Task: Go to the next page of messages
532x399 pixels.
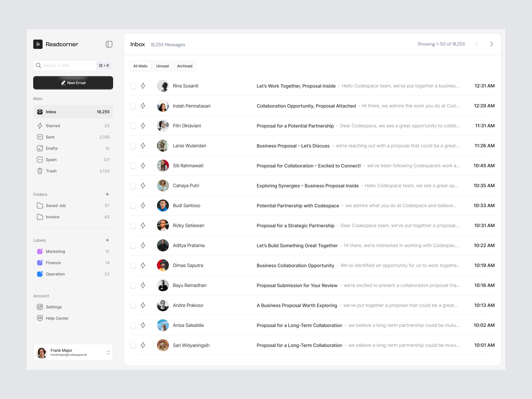Action: click(x=491, y=44)
